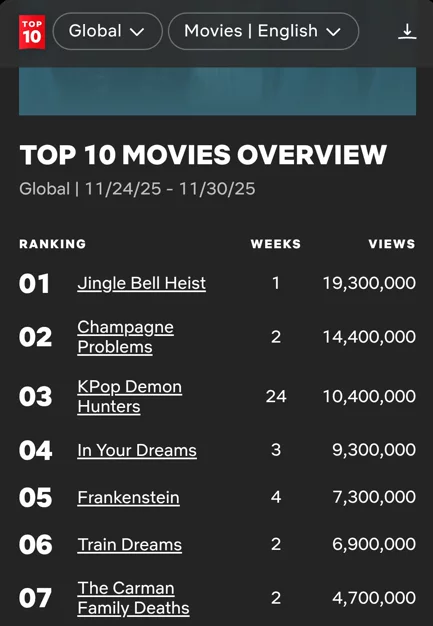433x626 pixels.
Task: Open the Frankenstein title link
Action: coord(129,497)
